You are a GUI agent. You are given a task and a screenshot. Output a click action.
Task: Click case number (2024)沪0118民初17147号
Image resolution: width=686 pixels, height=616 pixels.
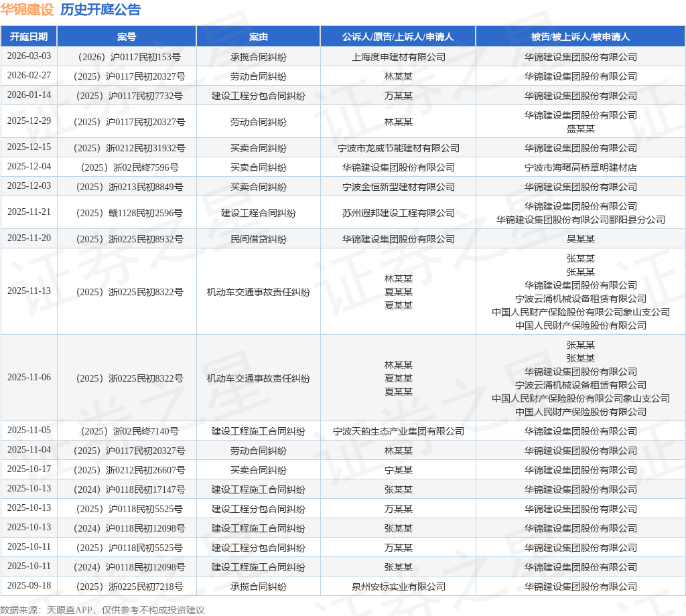coord(129,489)
